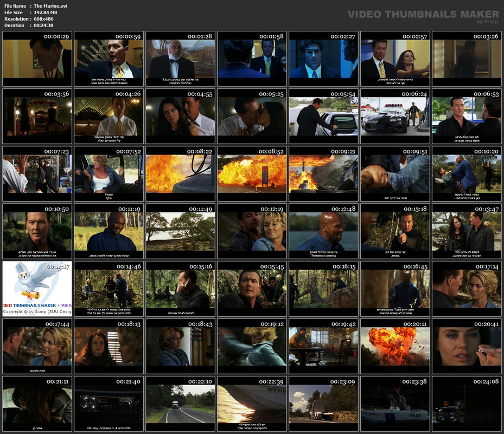
Task: Select the frame at 00:16:15
Action: [324, 289]
